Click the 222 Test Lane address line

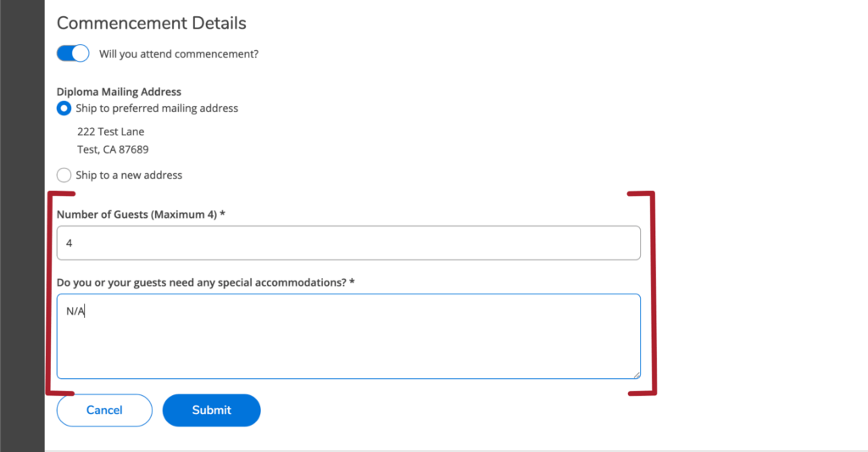(x=111, y=132)
